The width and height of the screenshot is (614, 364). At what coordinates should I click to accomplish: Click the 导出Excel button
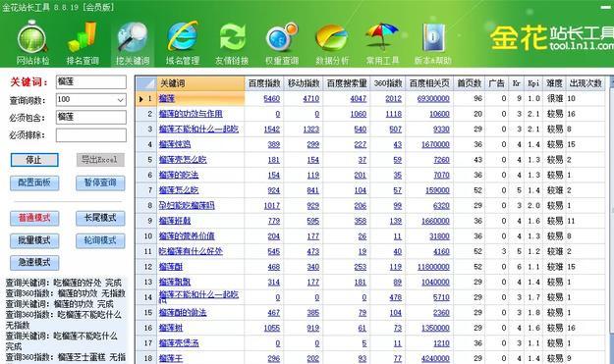tap(100, 160)
